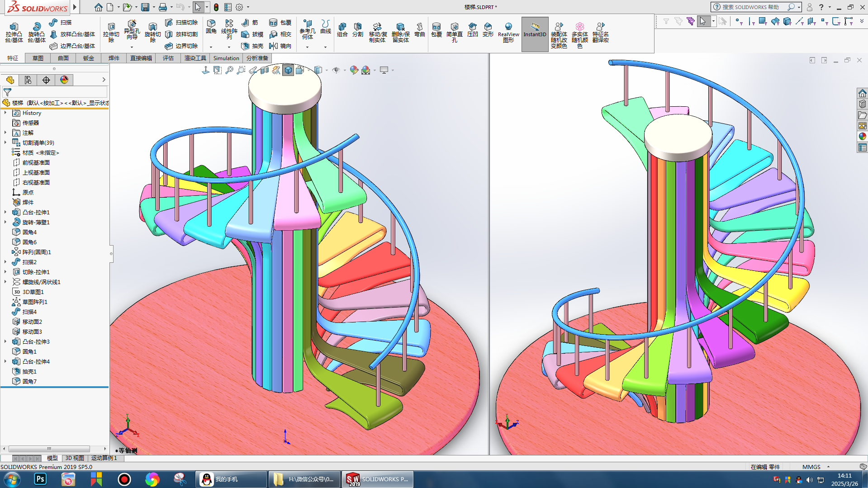The image size is (868, 488).
Task: Expand the 切割清单(39) folder
Action: pyautogui.click(x=5, y=142)
